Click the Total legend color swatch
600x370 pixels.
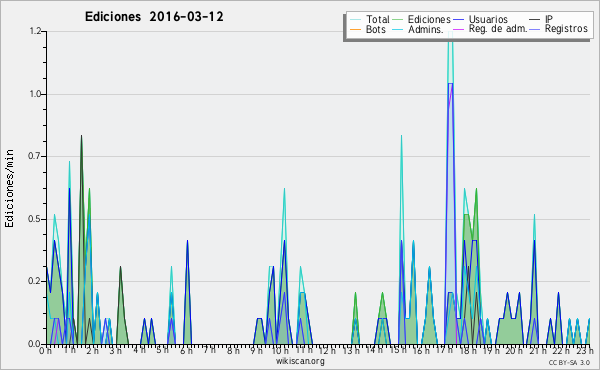355,20
